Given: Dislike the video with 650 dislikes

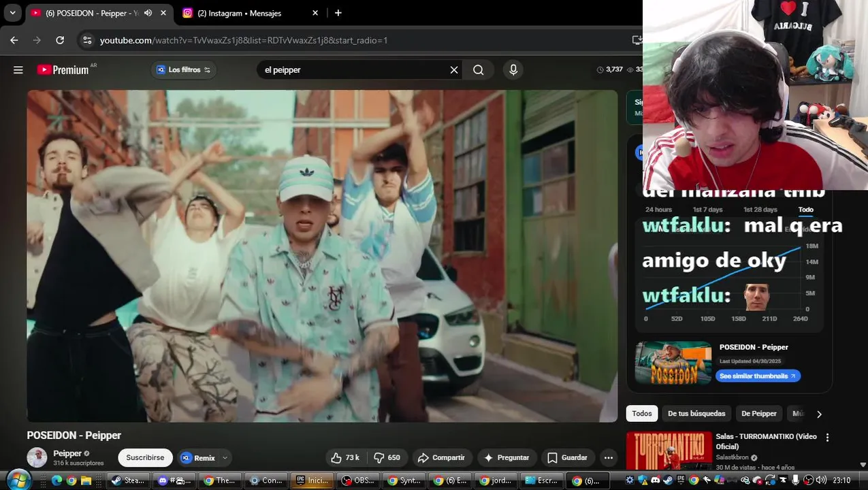Looking at the screenshot, I should 387,457.
